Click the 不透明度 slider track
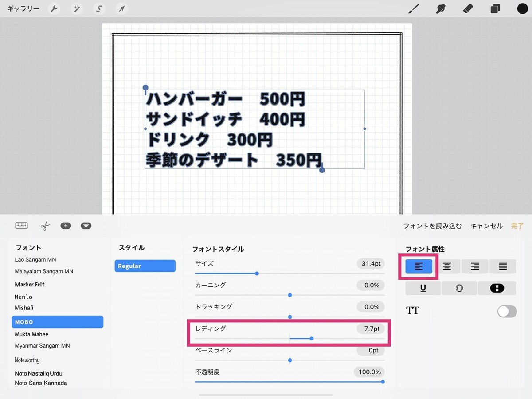Image resolution: width=532 pixels, height=399 pixels. (x=290, y=382)
